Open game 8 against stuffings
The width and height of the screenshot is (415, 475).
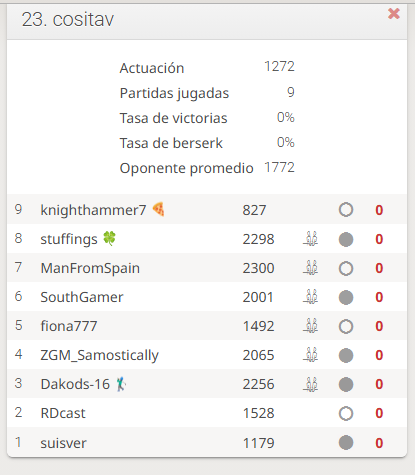207,238
